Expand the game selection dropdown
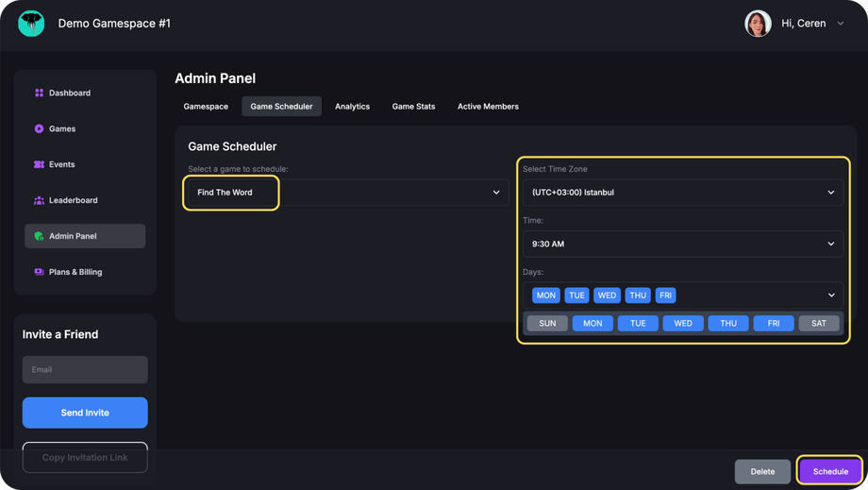 pos(495,193)
